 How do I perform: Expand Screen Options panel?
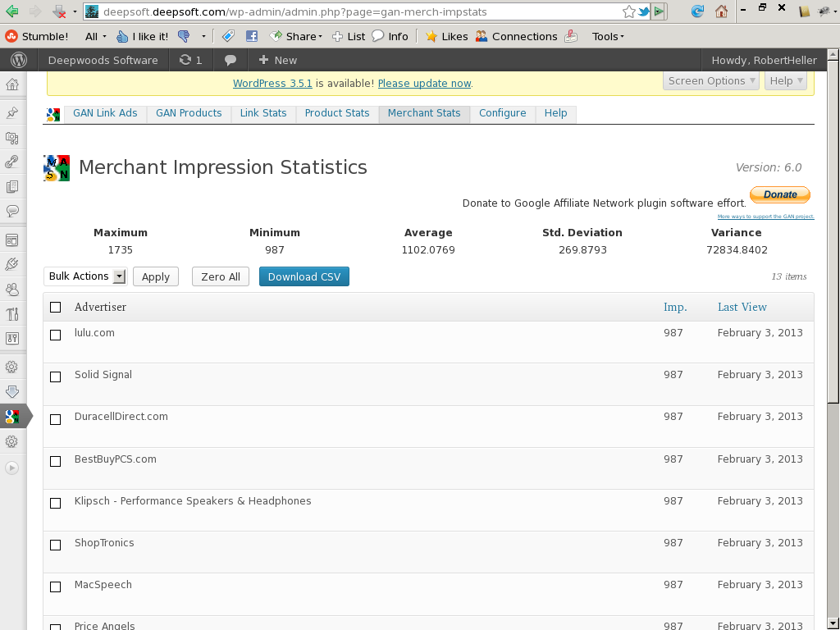[711, 81]
